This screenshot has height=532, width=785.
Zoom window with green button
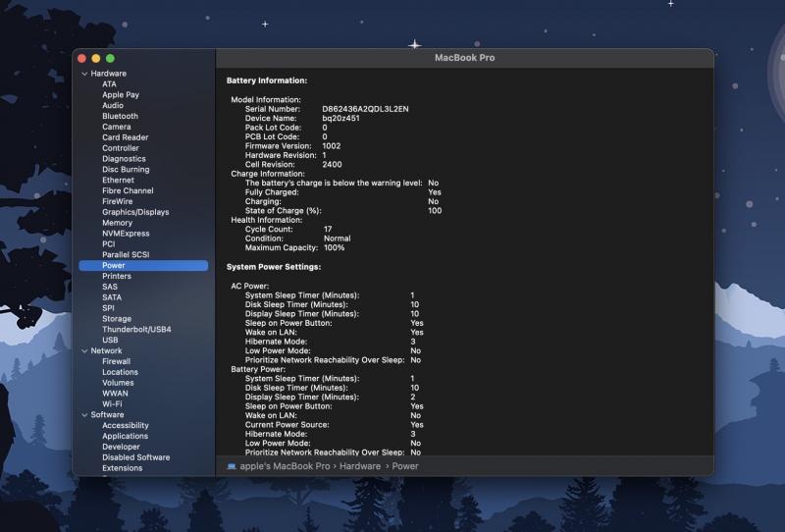pos(110,59)
